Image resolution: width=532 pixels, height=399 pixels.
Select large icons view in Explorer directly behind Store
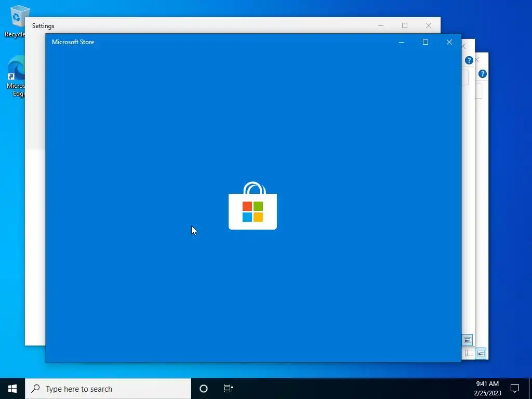(x=467, y=340)
